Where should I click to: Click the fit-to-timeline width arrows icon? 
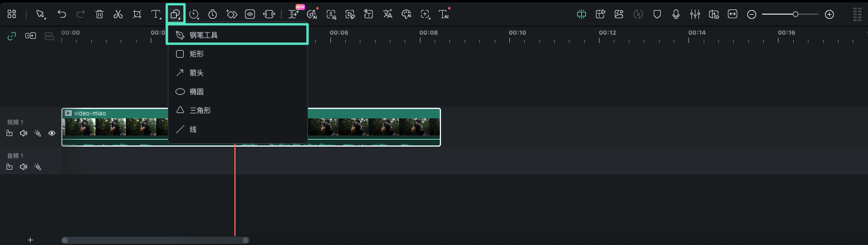tap(733, 14)
